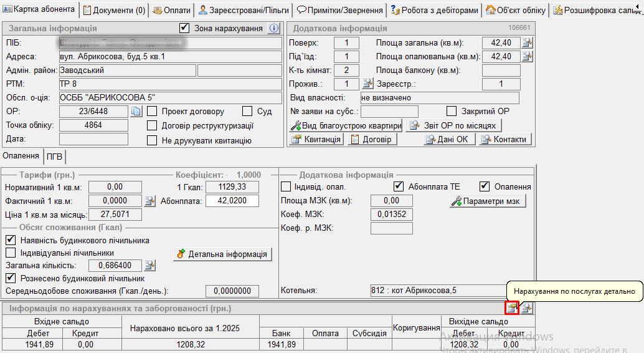This screenshot has width=644, height=353.
Task: Click the icon beside Загальна кількість field
Action: (x=149, y=266)
